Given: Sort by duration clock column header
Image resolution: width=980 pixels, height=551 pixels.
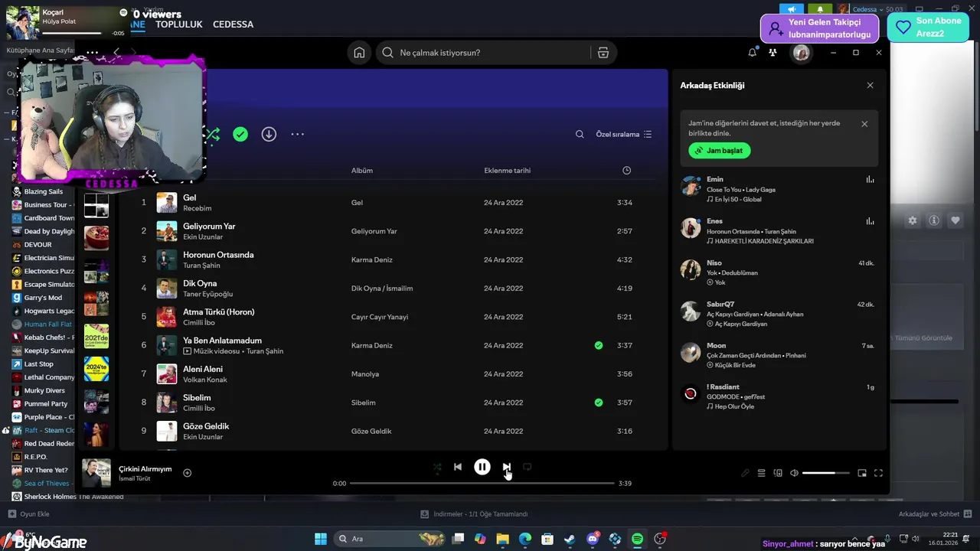Looking at the screenshot, I should 626,171.
